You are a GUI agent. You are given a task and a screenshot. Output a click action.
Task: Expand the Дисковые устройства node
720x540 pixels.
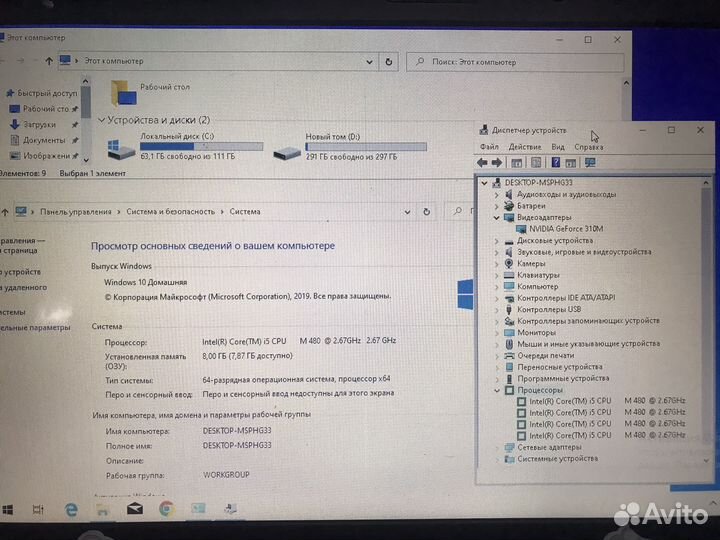(496, 241)
